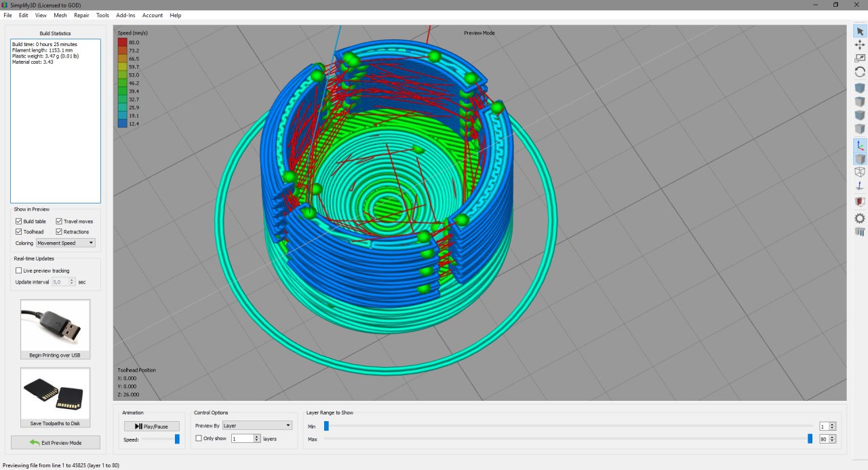This screenshot has width=868, height=470.
Task: Click the Min layer value field showing 1
Action: pos(824,427)
